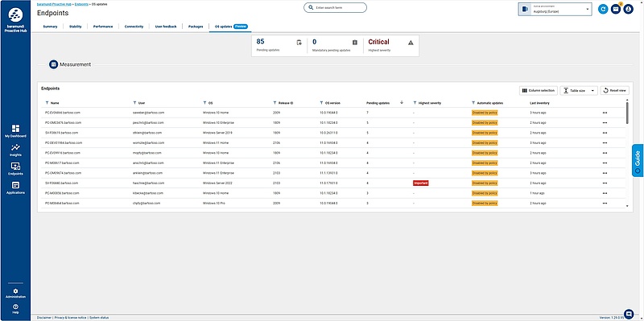Open the Table size dropdown
Screen dimensions: 644x321
coord(579,90)
